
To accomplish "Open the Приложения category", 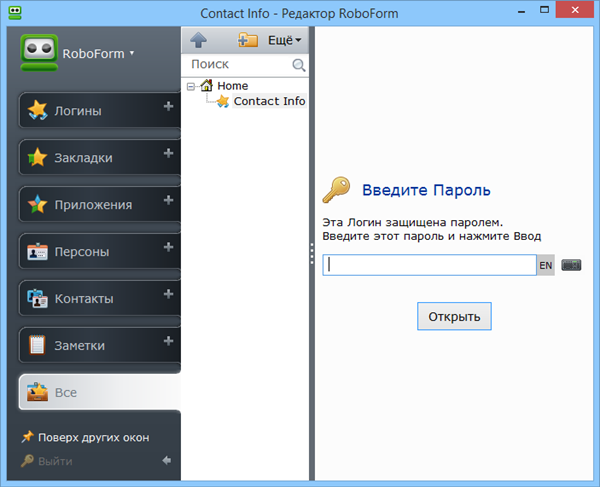I will click(x=99, y=204).
